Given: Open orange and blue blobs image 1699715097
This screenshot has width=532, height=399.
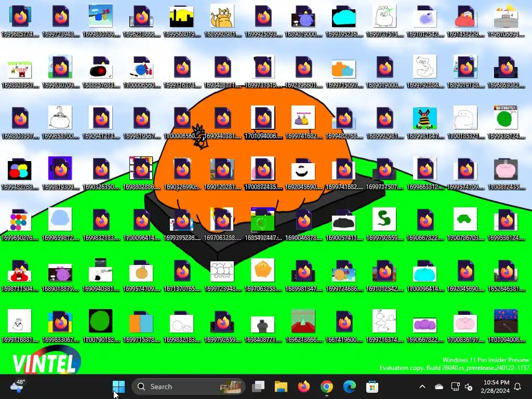Looking at the screenshot, I should tap(344, 72).
